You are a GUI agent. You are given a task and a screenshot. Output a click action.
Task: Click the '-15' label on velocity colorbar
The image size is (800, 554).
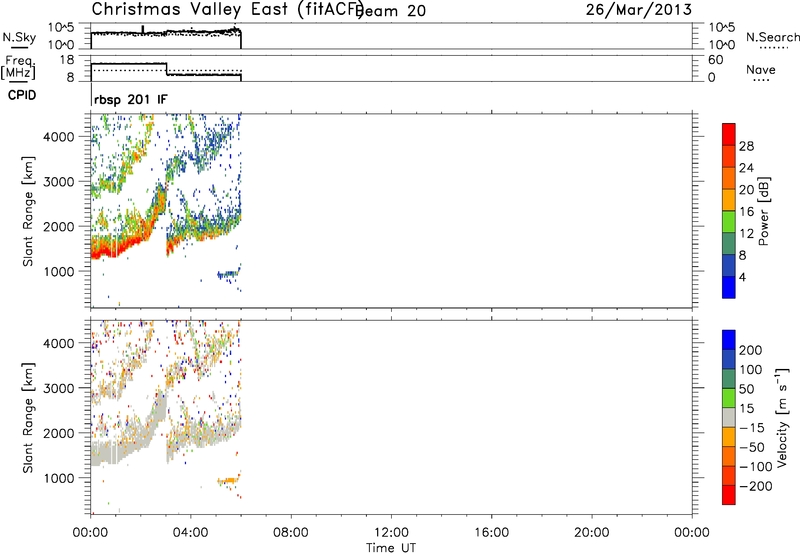click(752, 427)
